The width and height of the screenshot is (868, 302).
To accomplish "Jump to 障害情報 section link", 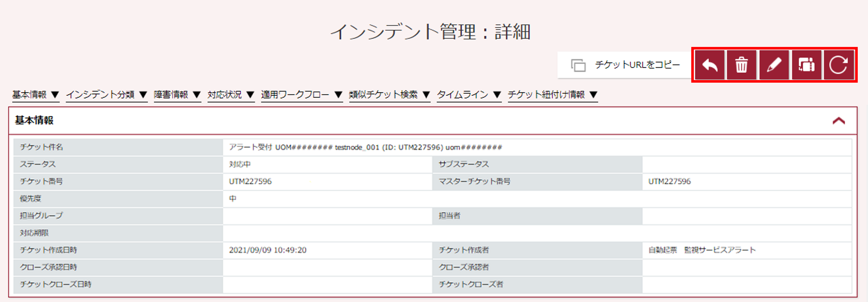I will coord(177,95).
